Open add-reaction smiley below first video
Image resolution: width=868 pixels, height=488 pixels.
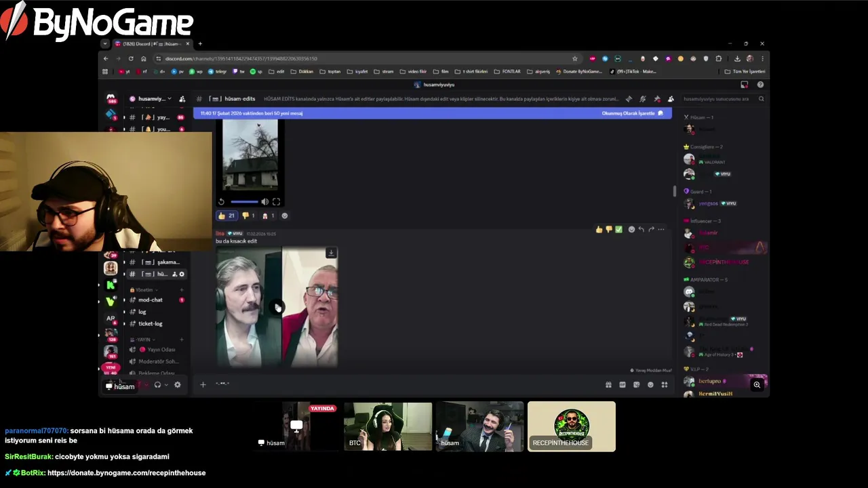tap(284, 216)
